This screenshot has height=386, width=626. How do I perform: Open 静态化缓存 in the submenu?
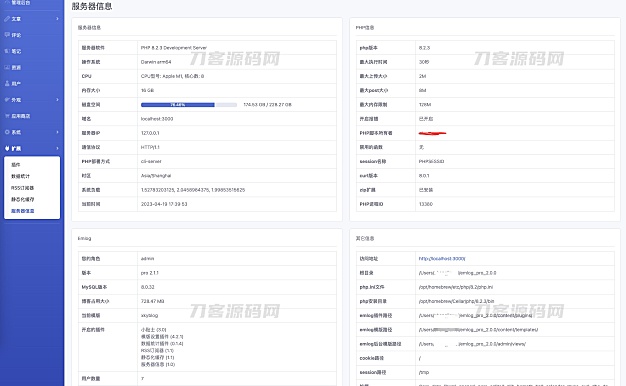click(x=23, y=199)
